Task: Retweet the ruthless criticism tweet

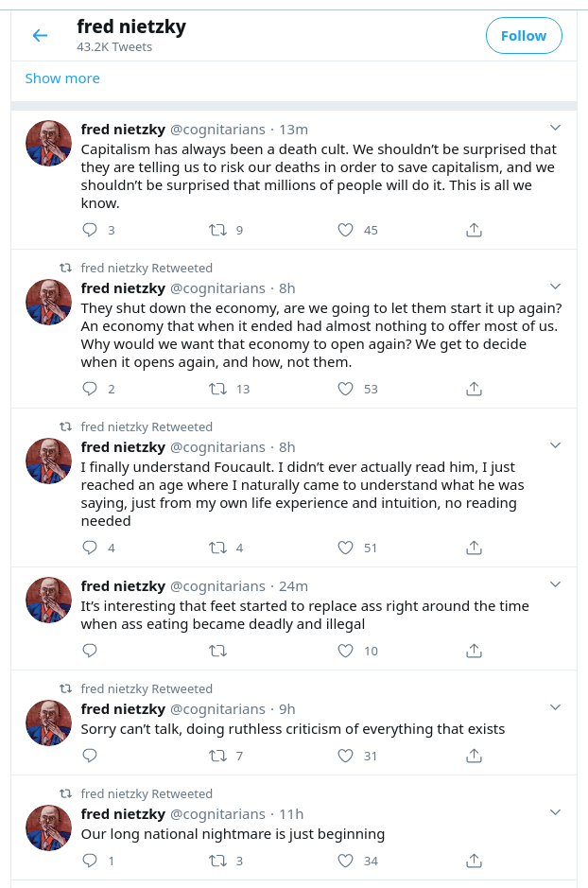Action: coord(217,756)
